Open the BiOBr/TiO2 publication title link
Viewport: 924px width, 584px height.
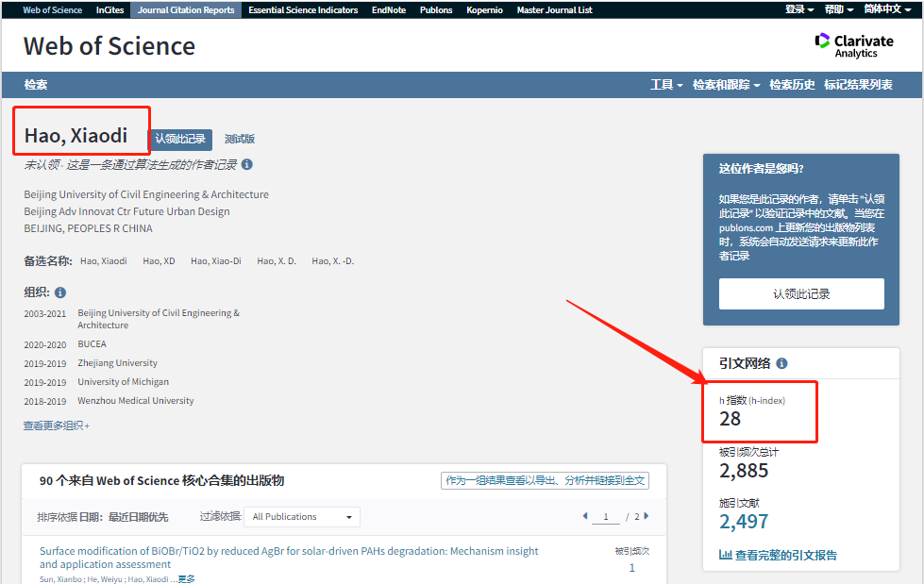[x=289, y=558]
